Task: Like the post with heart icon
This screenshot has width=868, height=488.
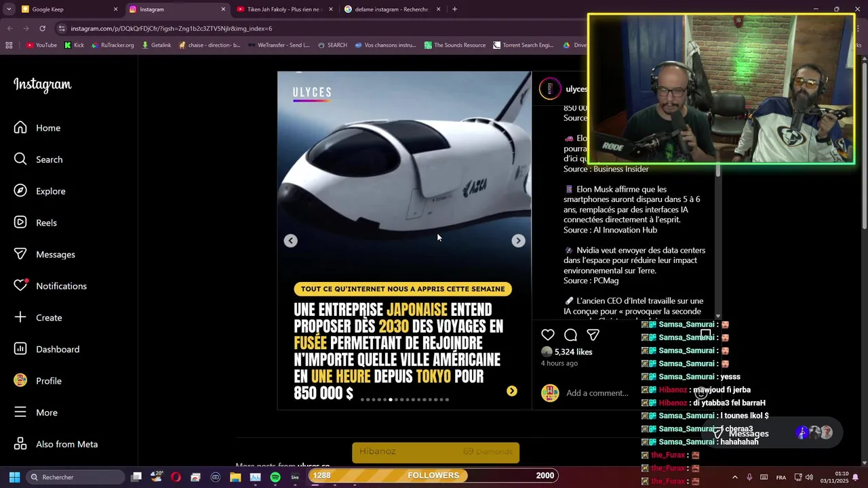Action: tap(548, 335)
